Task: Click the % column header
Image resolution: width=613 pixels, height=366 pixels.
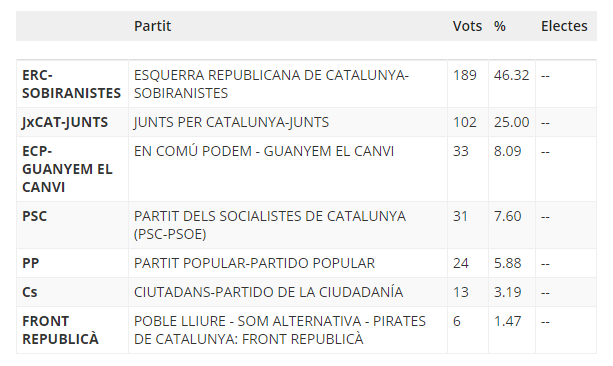Action: click(x=500, y=26)
